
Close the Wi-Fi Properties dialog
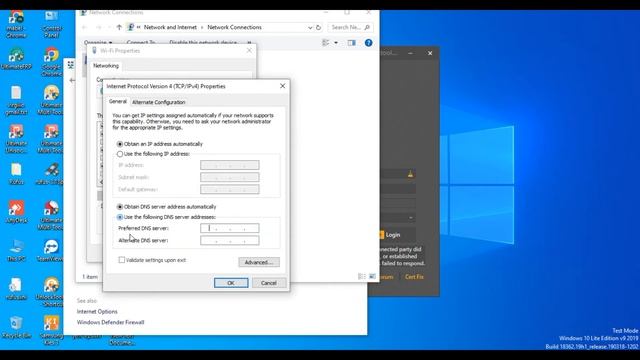coord(249,51)
